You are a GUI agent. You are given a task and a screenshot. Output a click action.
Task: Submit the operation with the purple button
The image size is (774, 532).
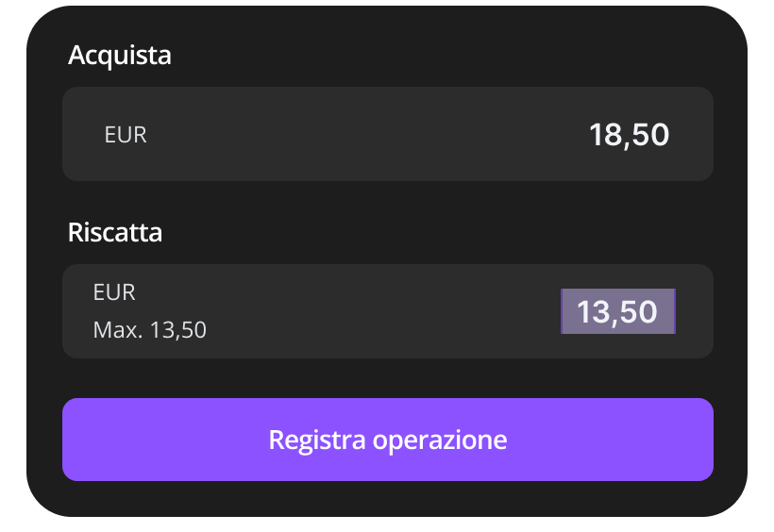tap(387, 440)
